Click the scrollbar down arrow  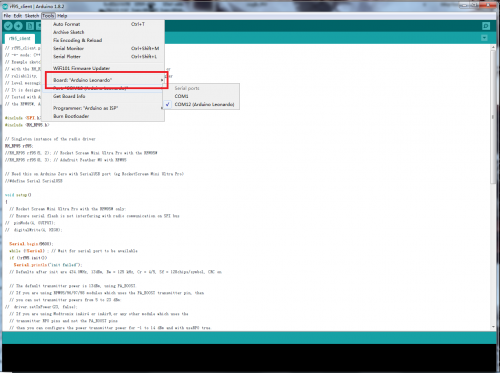pos(493,327)
